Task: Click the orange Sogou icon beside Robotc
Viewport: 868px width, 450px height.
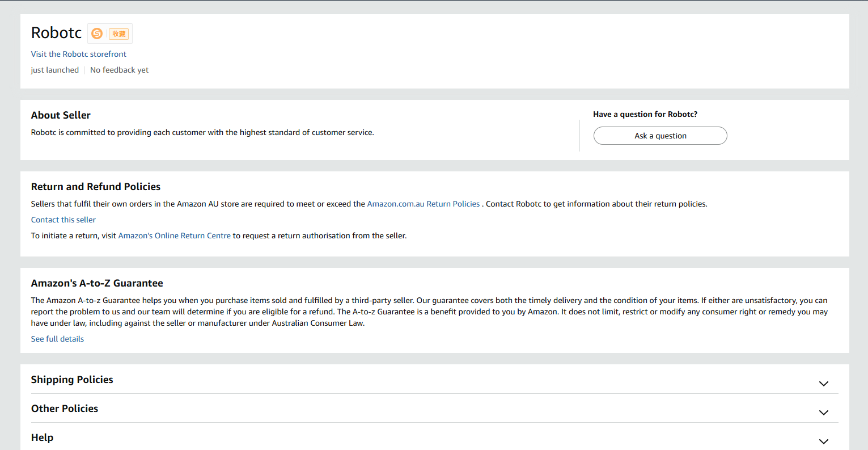Action: (97, 34)
